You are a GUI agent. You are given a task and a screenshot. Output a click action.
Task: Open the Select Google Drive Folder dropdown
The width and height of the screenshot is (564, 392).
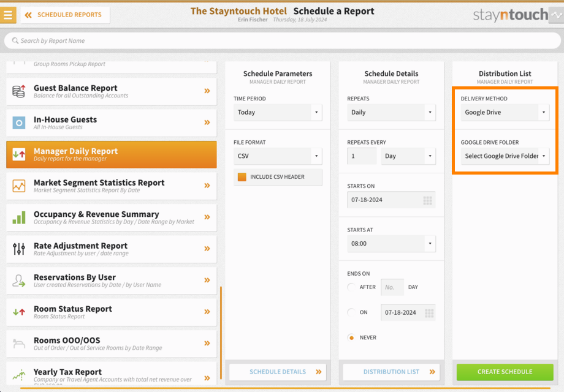click(505, 156)
